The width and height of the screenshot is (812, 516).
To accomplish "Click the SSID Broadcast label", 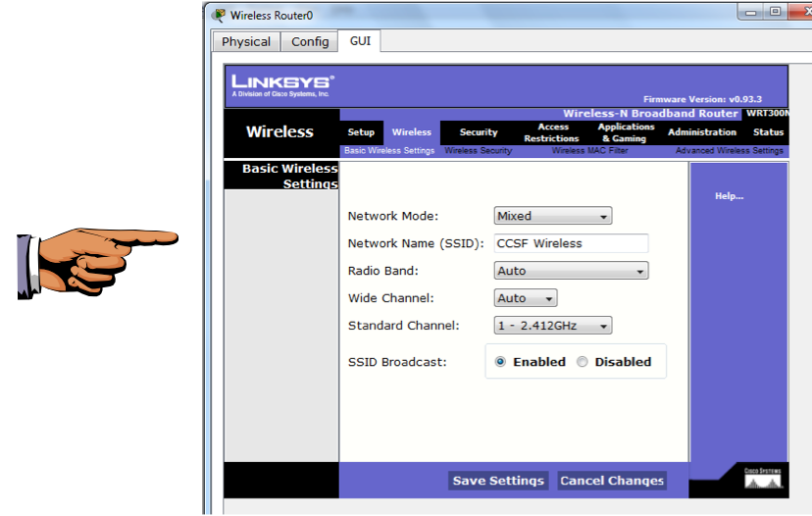I will (x=397, y=362).
